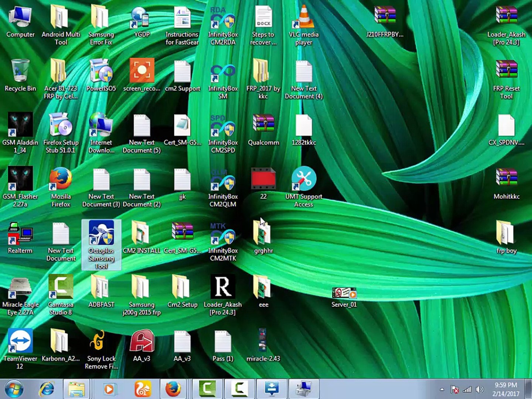
Task: Click the InfinityBox CM2MTK shortcut
Action: pyautogui.click(x=223, y=233)
